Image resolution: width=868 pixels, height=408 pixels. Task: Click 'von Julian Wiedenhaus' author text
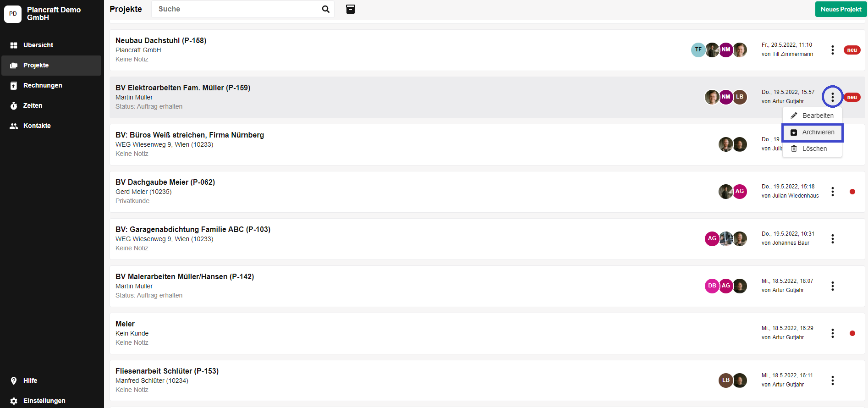[x=790, y=196]
